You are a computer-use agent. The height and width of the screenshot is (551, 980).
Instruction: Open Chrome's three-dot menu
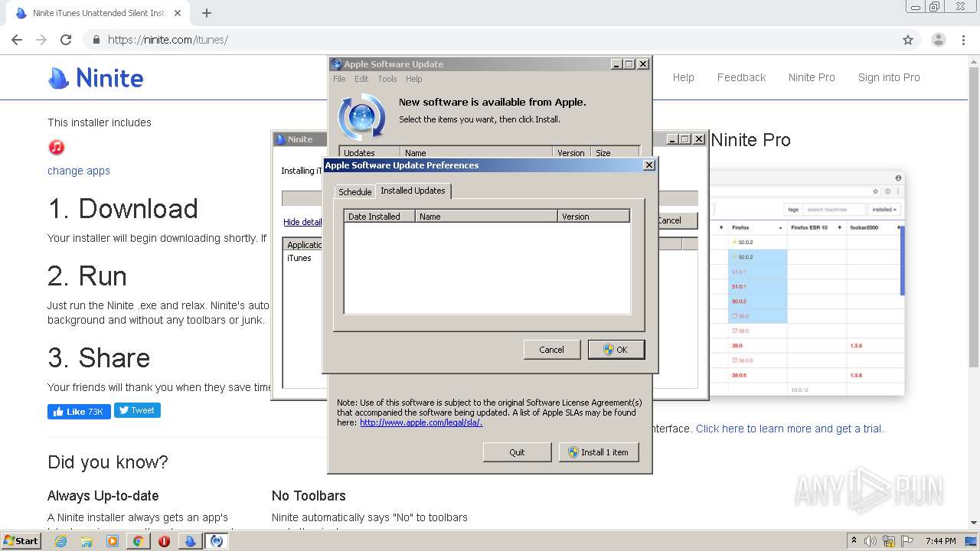point(963,40)
